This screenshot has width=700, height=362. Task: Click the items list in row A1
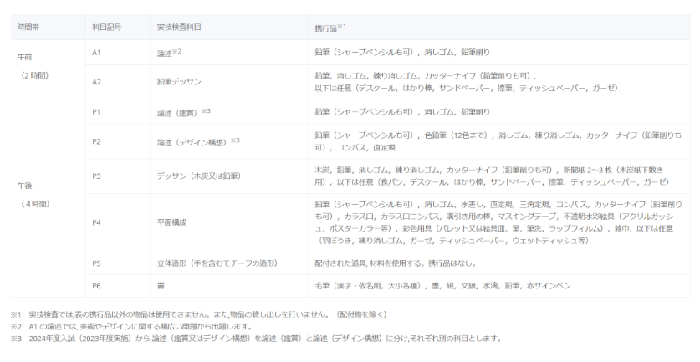click(x=402, y=52)
